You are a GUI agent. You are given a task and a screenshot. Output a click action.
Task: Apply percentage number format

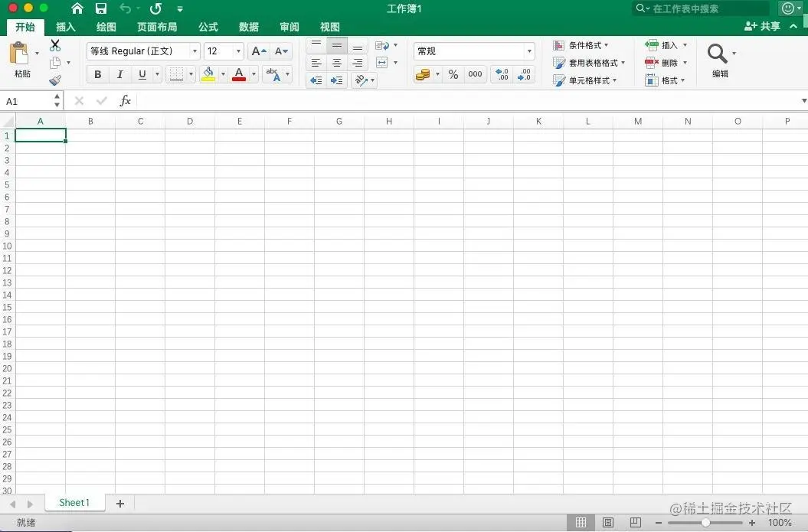(x=453, y=74)
